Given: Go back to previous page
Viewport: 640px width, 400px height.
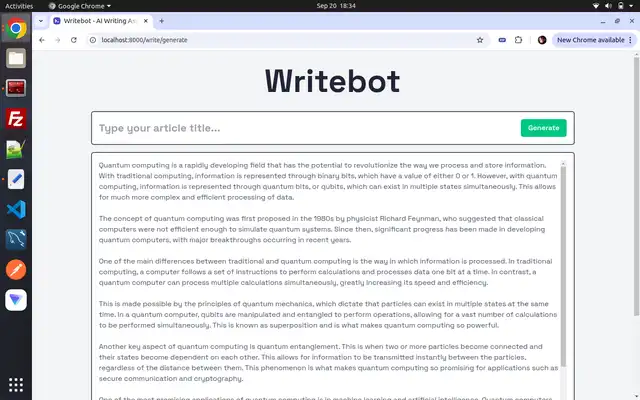Looking at the screenshot, I should coord(42,40).
